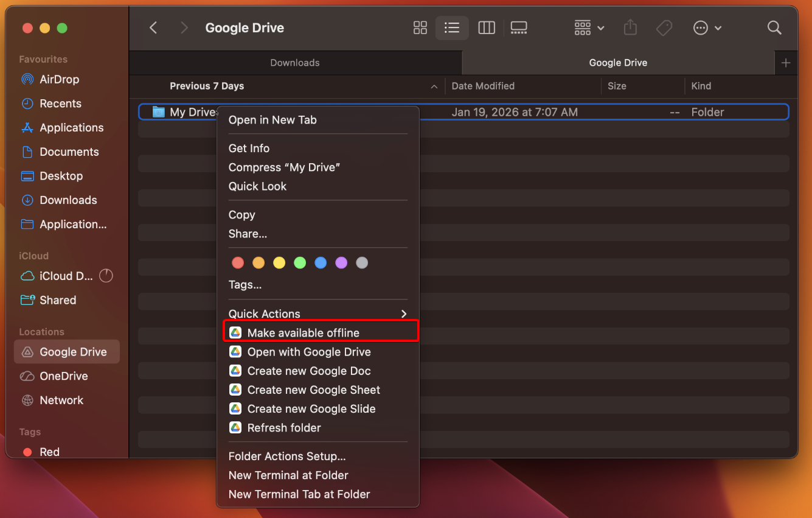Switch to column view

487,27
